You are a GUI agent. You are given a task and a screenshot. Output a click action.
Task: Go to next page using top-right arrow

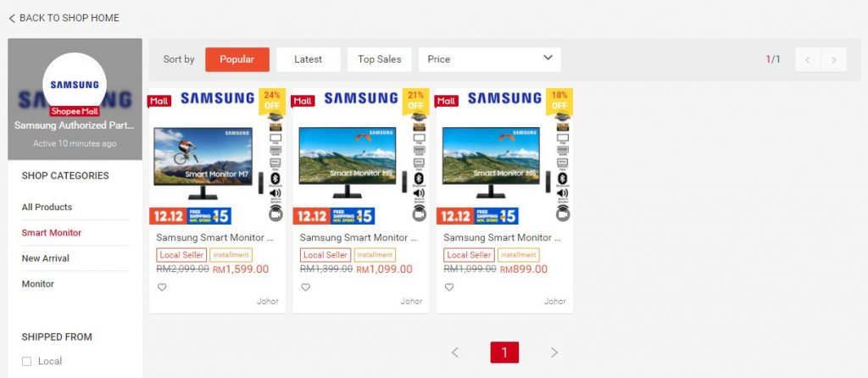834,60
